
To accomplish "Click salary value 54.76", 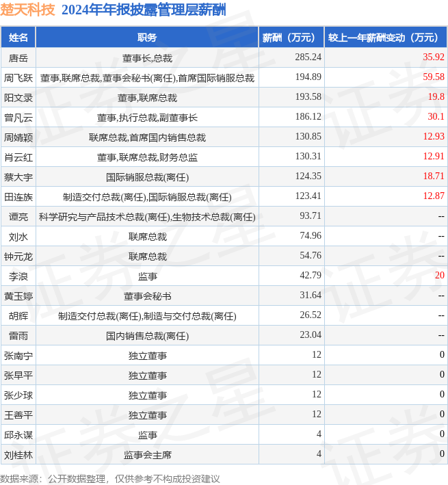I will coord(311,255).
